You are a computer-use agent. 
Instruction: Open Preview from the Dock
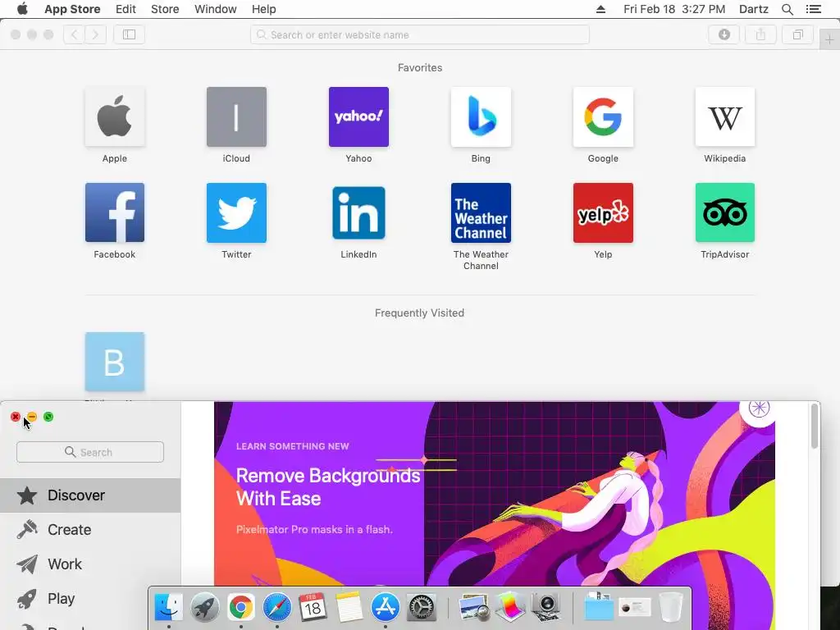pyautogui.click(x=475, y=607)
